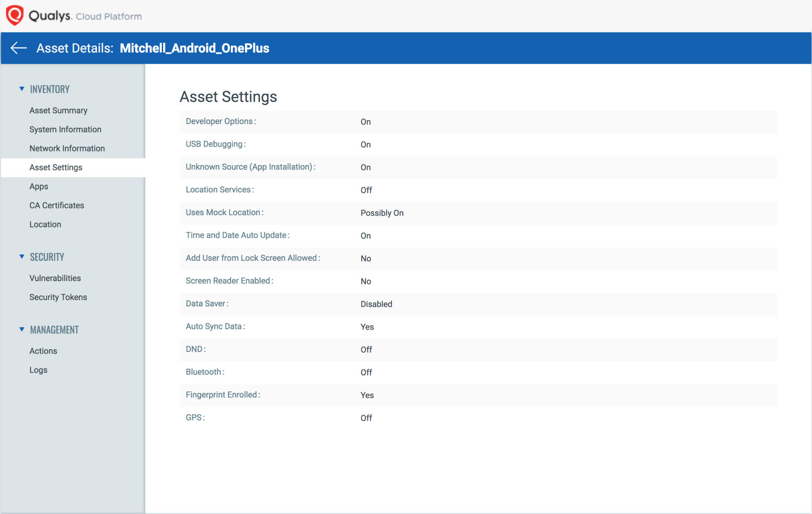View Network Information for the device
Image resolution: width=812 pixels, height=514 pixels.
(x=67, y=148)
